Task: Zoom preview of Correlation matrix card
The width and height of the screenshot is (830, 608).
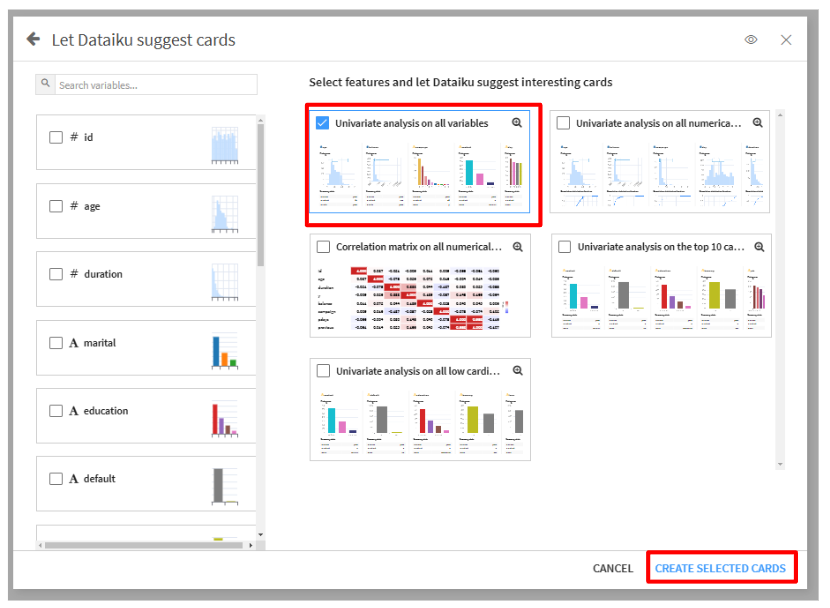Action: point(518,247)
